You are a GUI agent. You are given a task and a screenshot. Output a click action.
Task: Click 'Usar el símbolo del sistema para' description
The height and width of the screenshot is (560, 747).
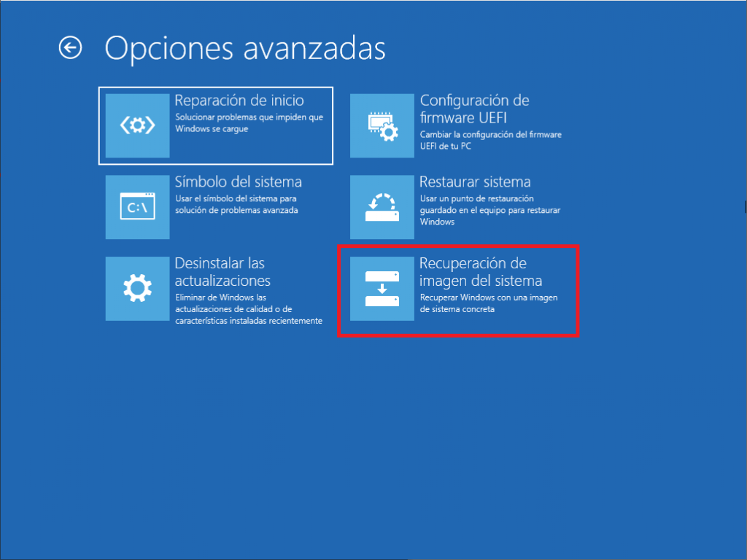[x=236, y=198]
